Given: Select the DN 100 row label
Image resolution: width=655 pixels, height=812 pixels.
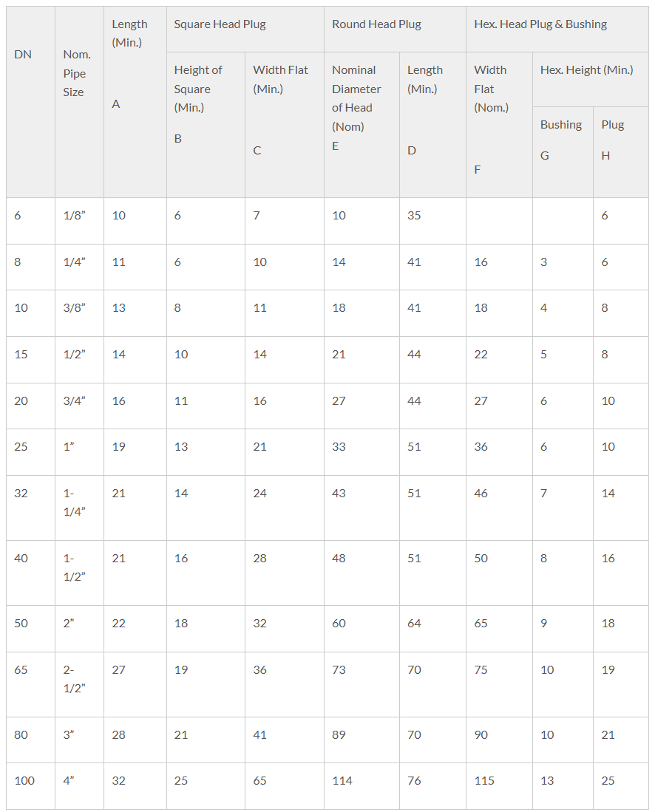Looking at the screenshot, I should (x=30, y=786).
